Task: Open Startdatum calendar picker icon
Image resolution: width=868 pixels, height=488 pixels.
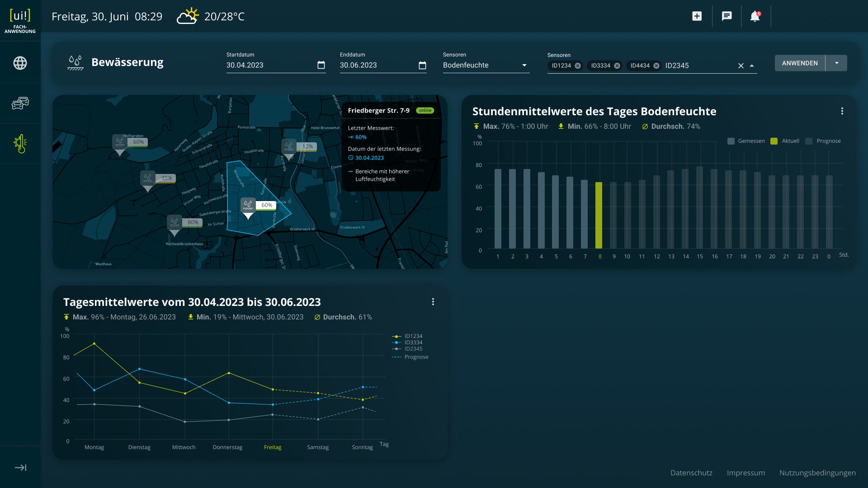Action: tap(321, 65)
